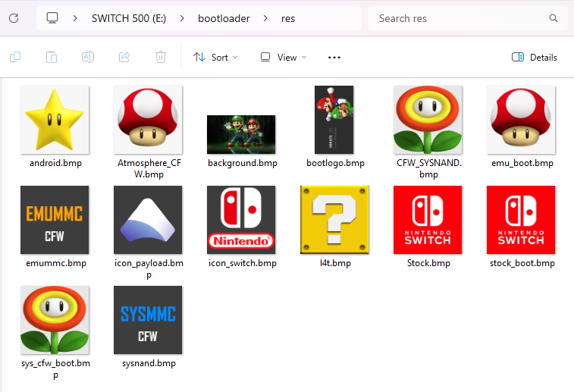This screenshot has height=392, width=574.
Task: Click the Paste toolbar icon
Action: click(x=52, y=57)
